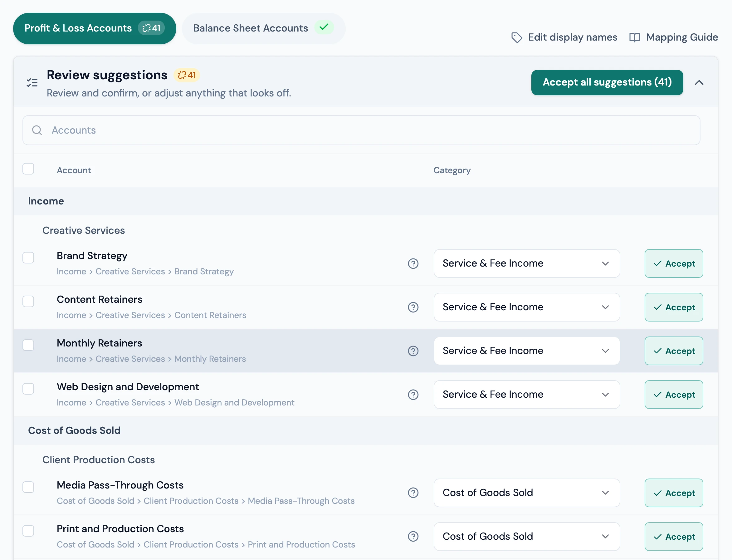Accept the Web Design and Development suggestion
Viewport: 732px width, 560px height.
(x=673, y=394)
